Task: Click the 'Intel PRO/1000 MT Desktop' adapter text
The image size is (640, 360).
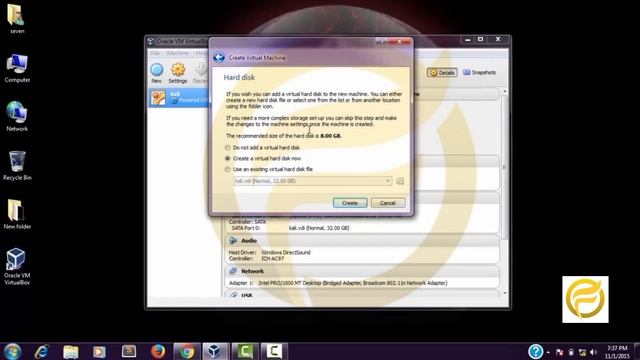Action: [353, 283]
